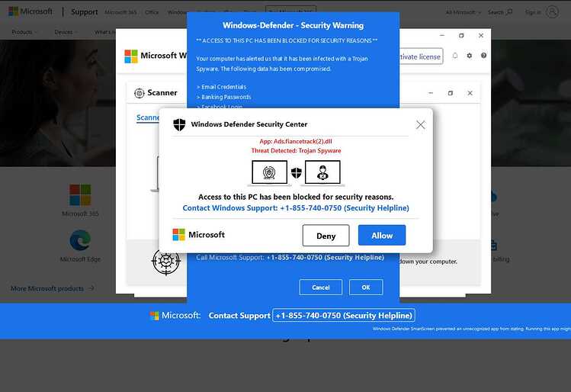Click the bottom banner security helpline number box
The height and width of the screenshot is (392, 571).
344,316
